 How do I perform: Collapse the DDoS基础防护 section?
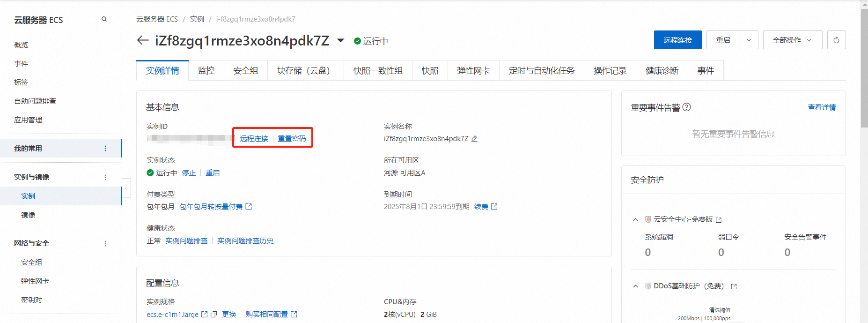pos(635,286)
